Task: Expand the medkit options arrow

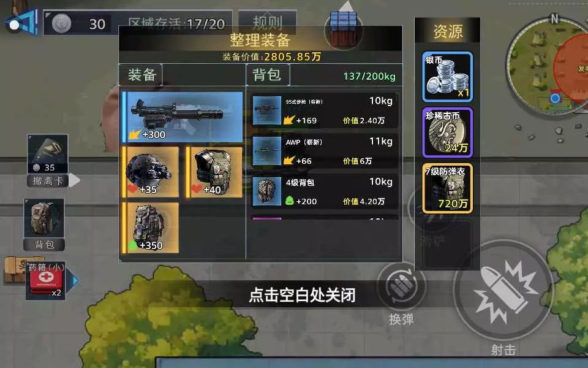Action: (x=75, y=280)
